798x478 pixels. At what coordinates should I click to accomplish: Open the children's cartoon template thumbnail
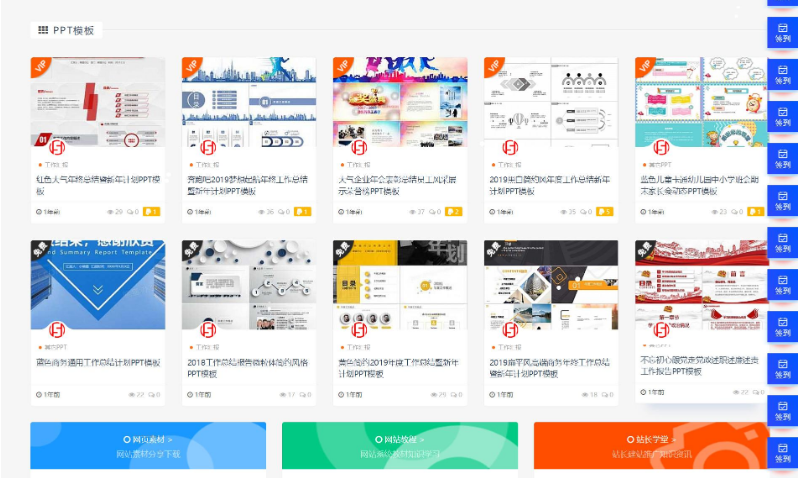click(x=701, y=102)
